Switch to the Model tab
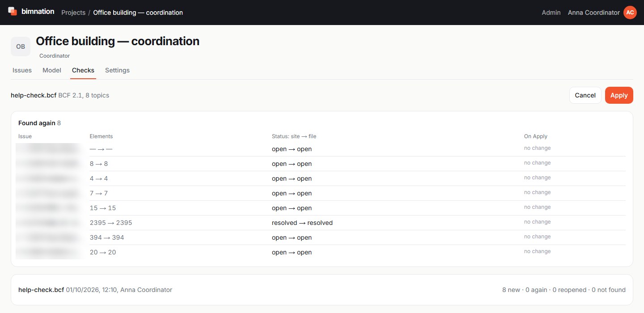644x313 pixels. (52, 70)
